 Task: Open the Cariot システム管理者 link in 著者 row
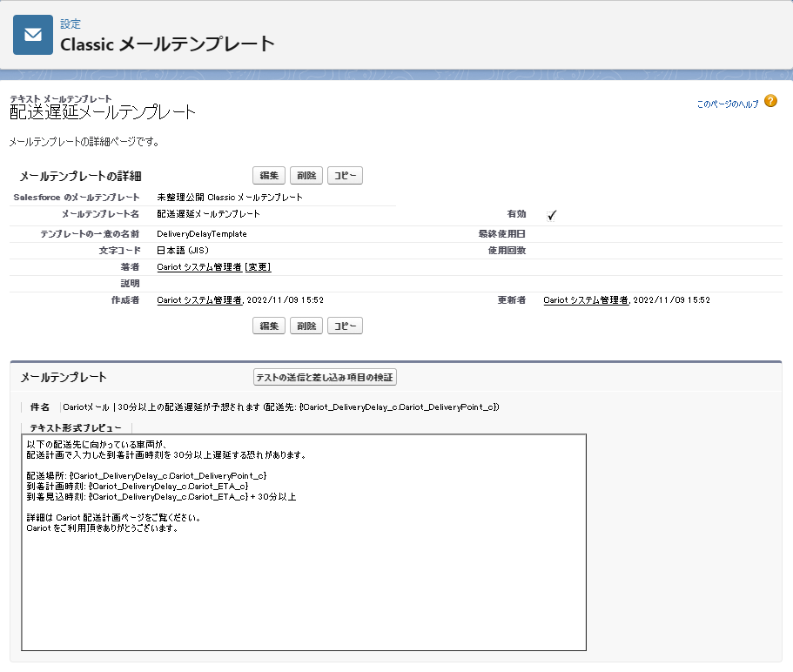click(199, 267)
